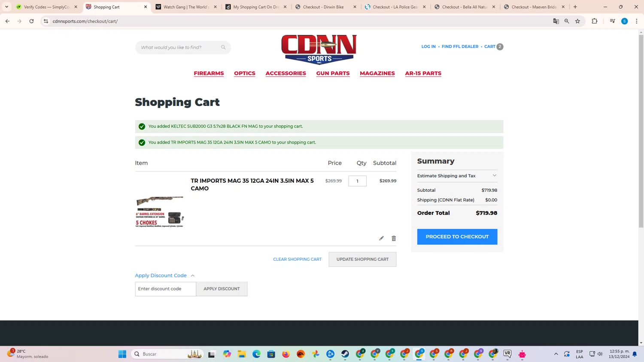Click CLEAR SHOPPING CART link
644x362 pixels.
(298, 259)
